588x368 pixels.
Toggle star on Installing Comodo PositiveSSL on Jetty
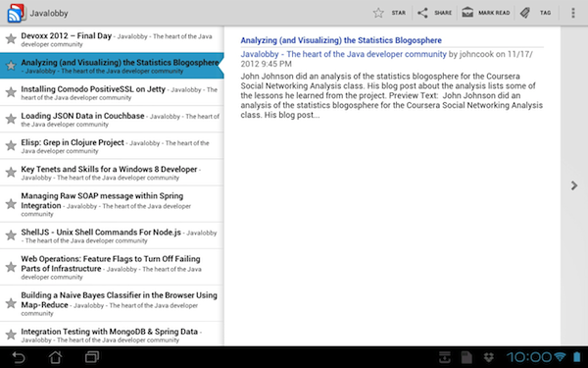pyautogui.click(x=11, y=92)
